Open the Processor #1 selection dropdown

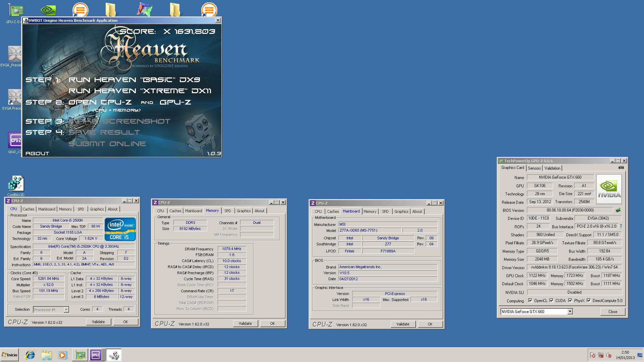66,310
